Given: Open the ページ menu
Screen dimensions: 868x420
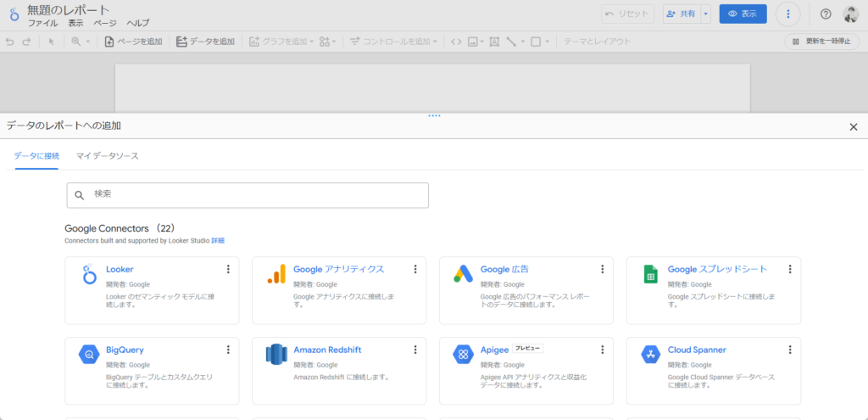Looking at the screenshot, I should [105, 23].
